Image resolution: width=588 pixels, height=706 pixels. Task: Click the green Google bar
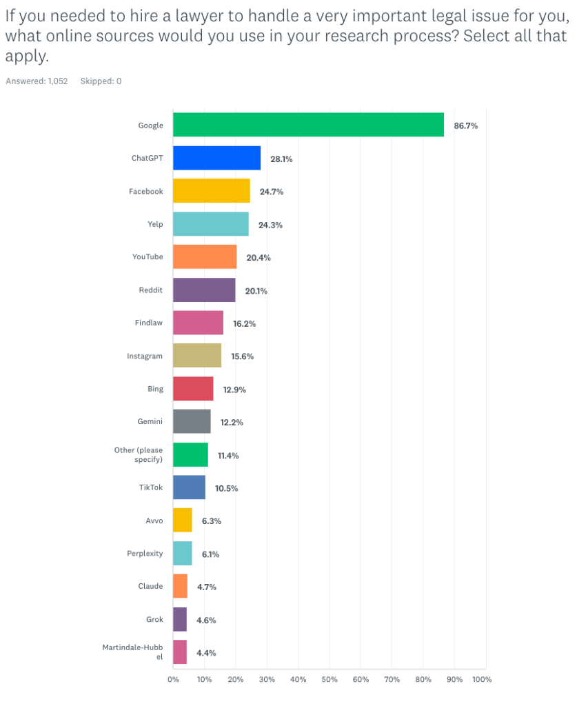(308, 125)
